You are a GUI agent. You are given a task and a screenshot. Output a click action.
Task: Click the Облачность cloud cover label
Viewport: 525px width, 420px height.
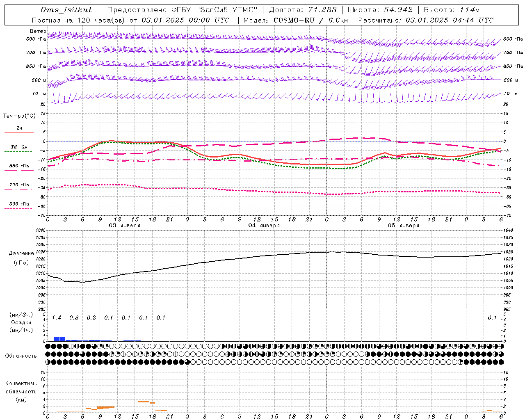pos(21,356)
